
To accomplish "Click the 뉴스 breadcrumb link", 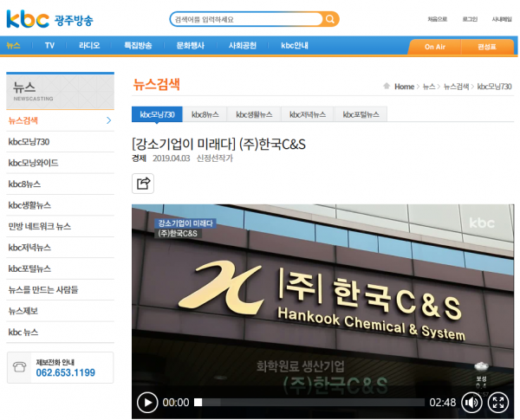I will coord(429,87).
